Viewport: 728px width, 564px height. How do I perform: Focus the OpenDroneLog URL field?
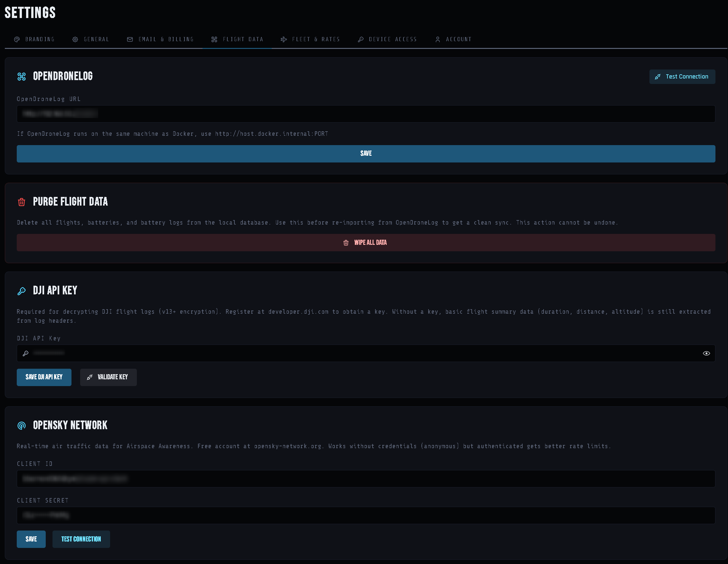coord(366,114)
